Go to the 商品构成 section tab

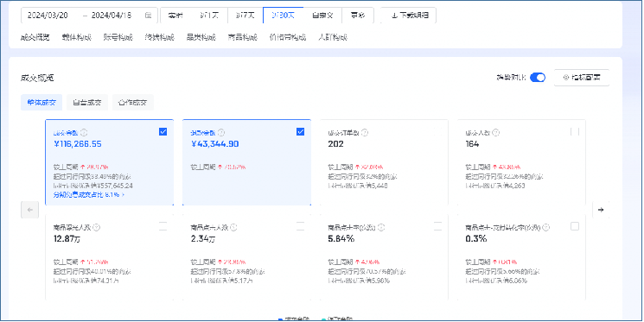242,37
